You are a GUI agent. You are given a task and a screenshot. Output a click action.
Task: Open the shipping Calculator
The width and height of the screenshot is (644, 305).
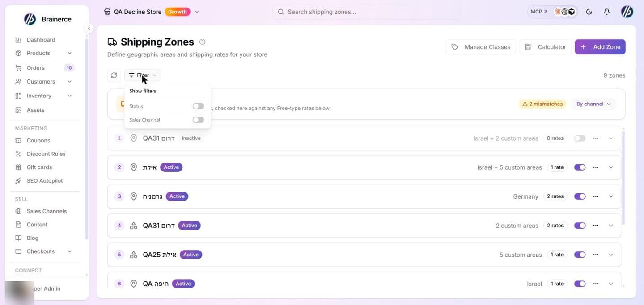[x=546, y=47]
